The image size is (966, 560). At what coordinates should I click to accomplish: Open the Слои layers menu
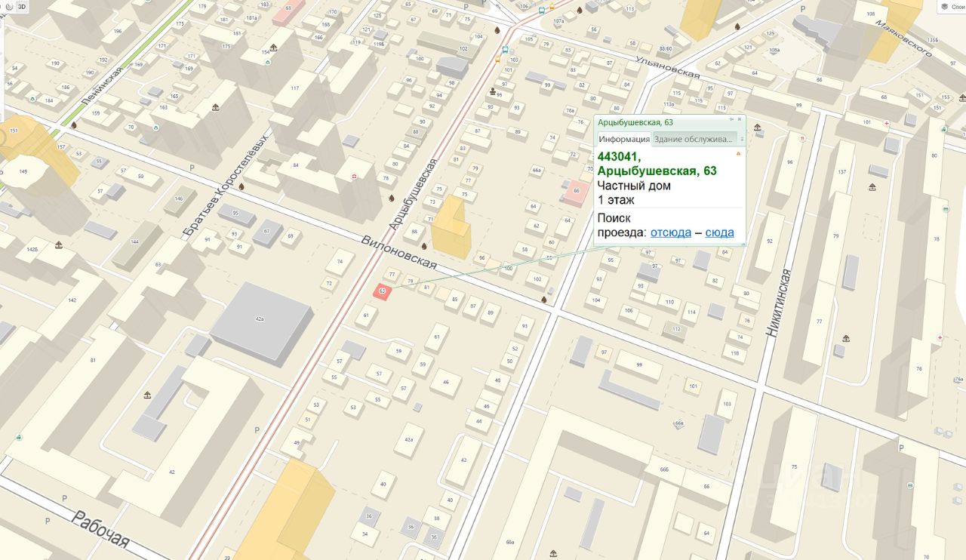tap(952, 7)
